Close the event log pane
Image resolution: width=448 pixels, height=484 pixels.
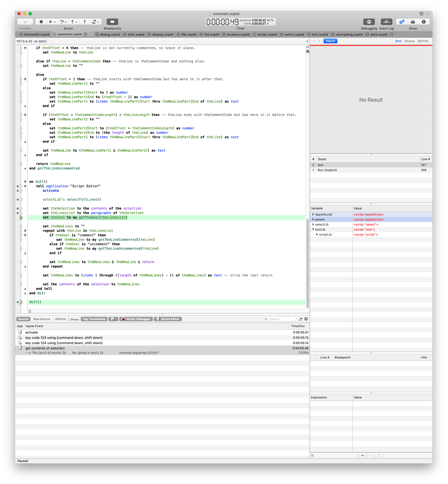coord(306,319)
